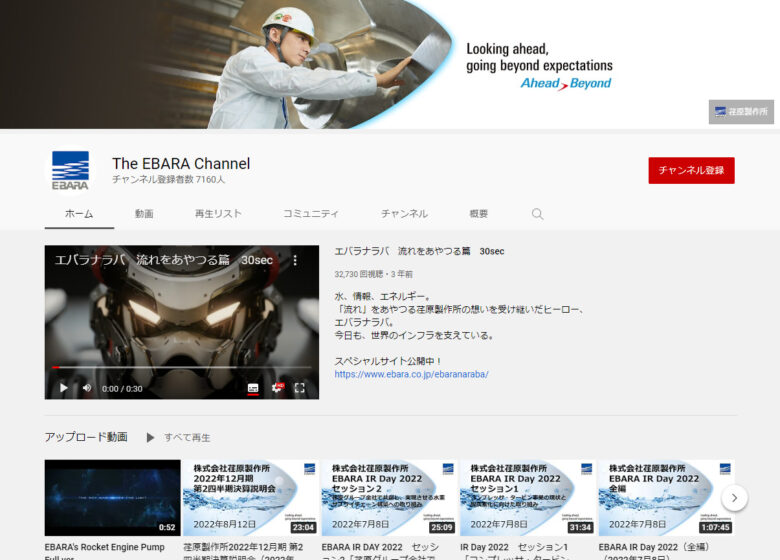Open the IR Day 2022 セッション2 thumbnail
Image resolution: width=780 pixels, height=560 pixels.
[x=390, y=498]
